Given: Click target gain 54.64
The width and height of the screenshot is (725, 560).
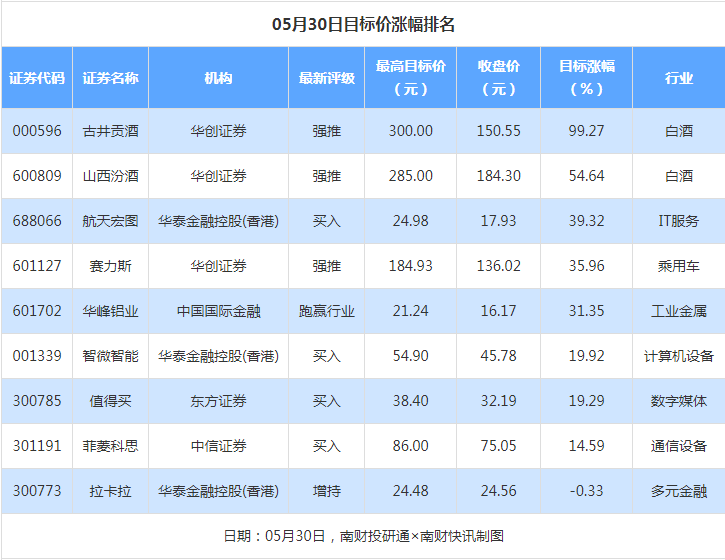Looking at the screenshot, I should [586, 176].
